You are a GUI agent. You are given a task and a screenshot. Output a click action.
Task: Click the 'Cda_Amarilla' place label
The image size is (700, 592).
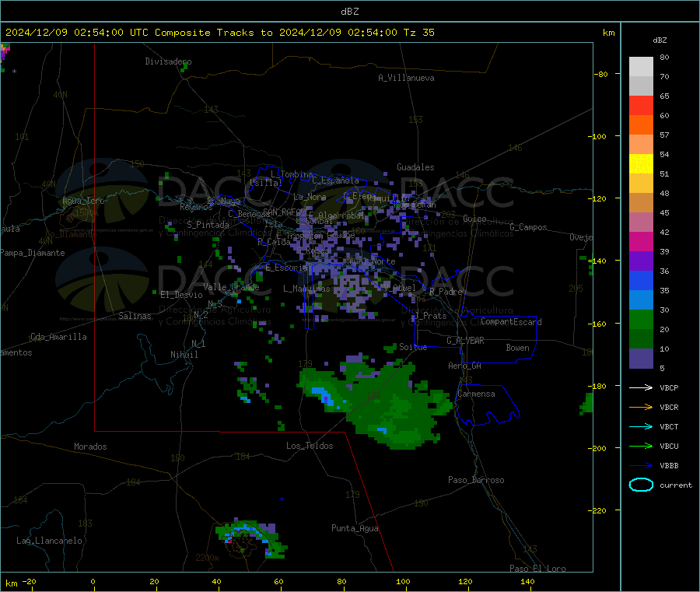[58, 337]
